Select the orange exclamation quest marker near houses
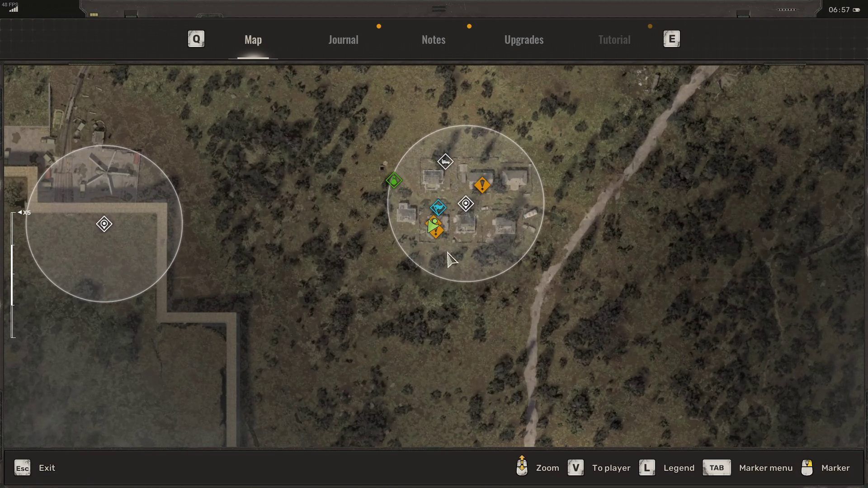The image size is (868, 488). [482, 185]
